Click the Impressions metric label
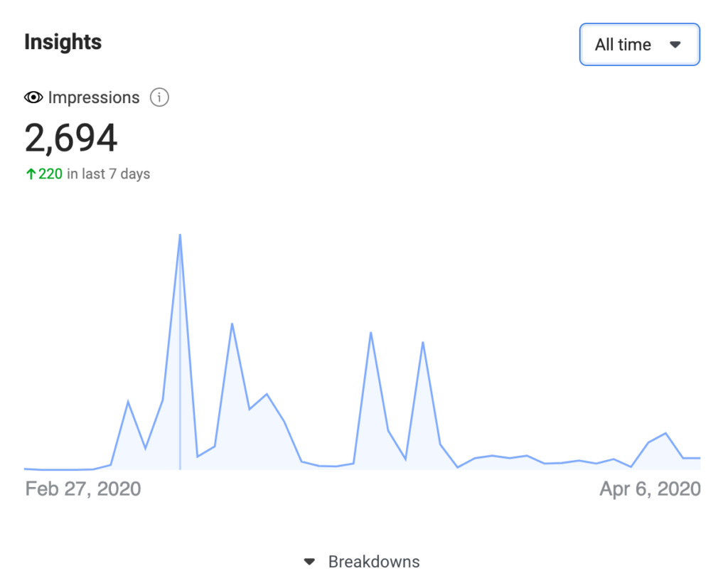Image resolution: width=728 pixels, height=571 pixels. pos(94,97)
